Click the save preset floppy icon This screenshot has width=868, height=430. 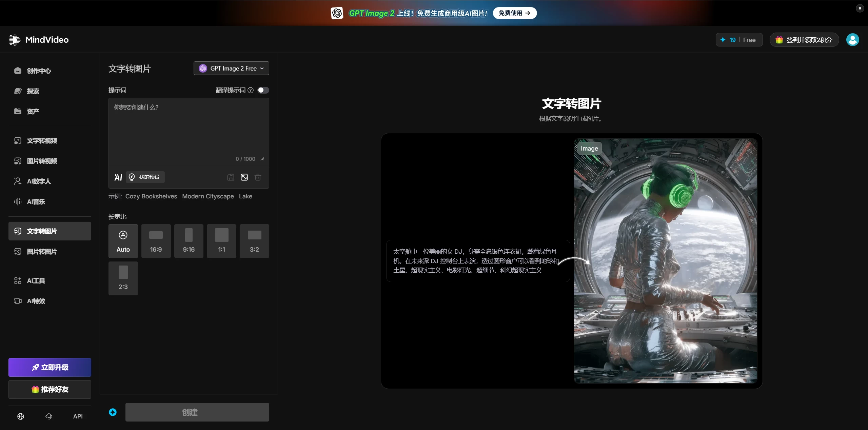pos(231,177)
